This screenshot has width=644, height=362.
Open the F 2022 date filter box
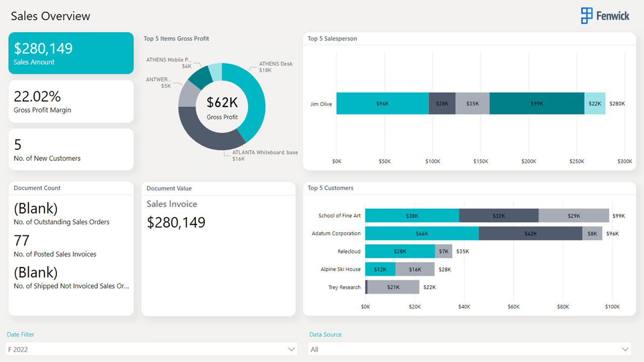click(151, 349)
